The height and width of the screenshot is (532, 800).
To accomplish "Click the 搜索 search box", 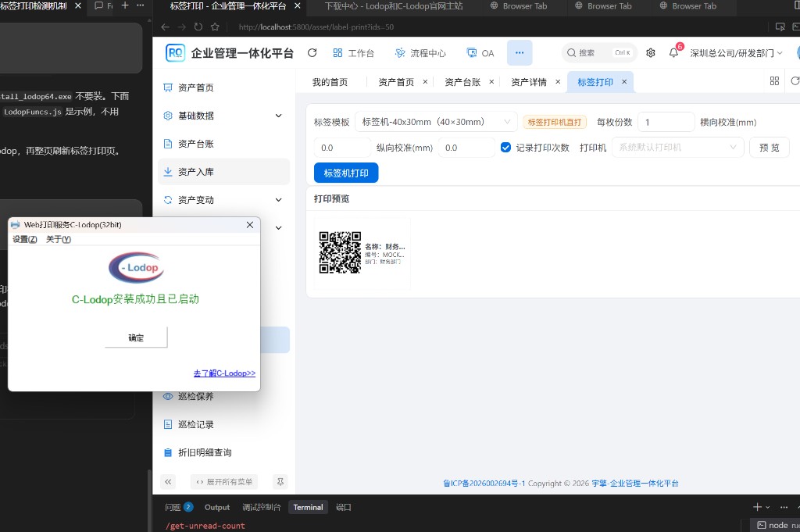I will click(x=599, y=52).
